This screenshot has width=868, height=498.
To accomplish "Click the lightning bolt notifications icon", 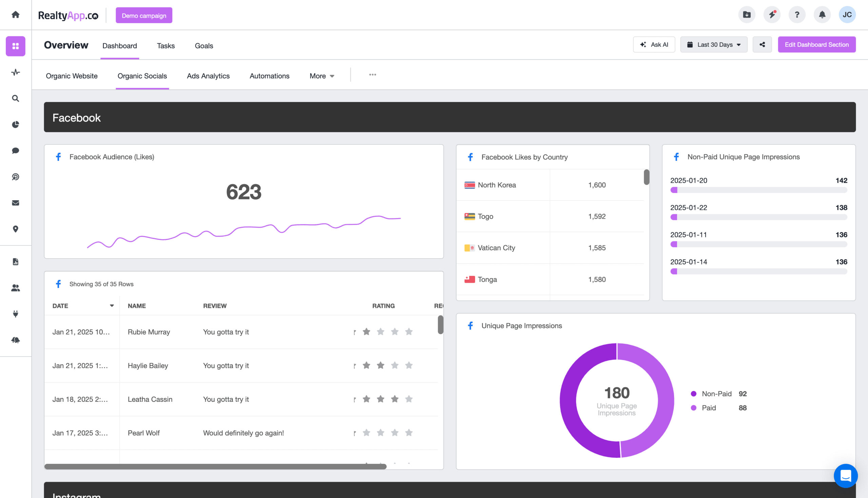I will pos(772,15).
